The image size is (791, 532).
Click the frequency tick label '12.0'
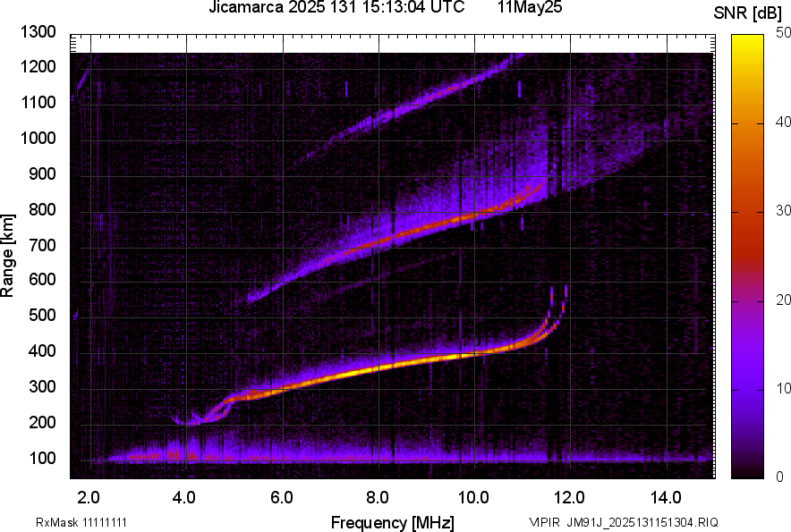[x=570, y=497]
